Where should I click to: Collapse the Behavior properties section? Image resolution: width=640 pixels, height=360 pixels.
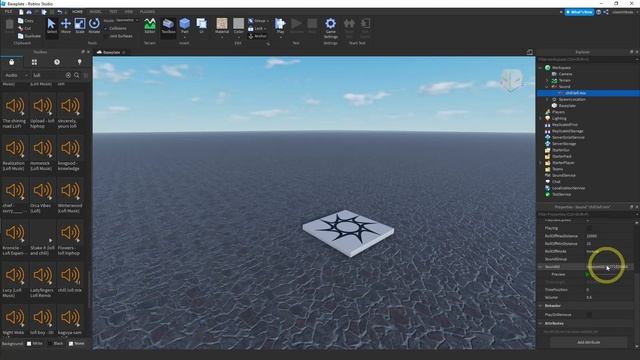tap(540, 306)
